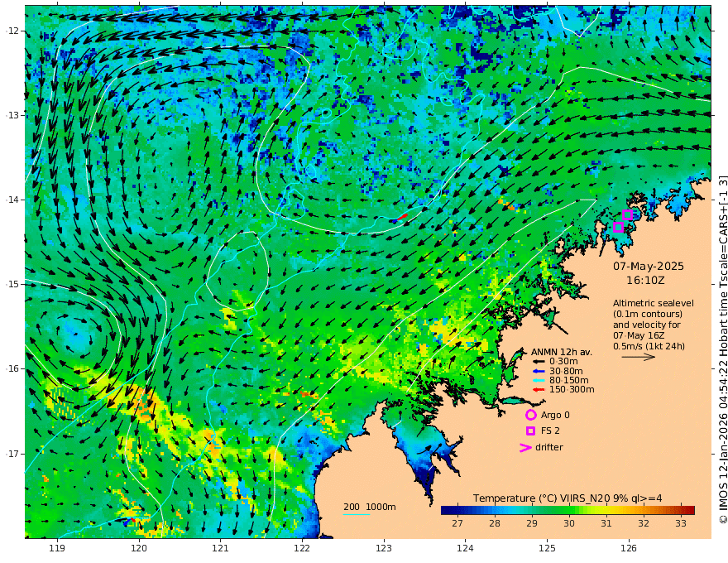Screen dimensions: 728x563
Task: Click the dark blue end of temperature colorbar
Action: [443, 510]
